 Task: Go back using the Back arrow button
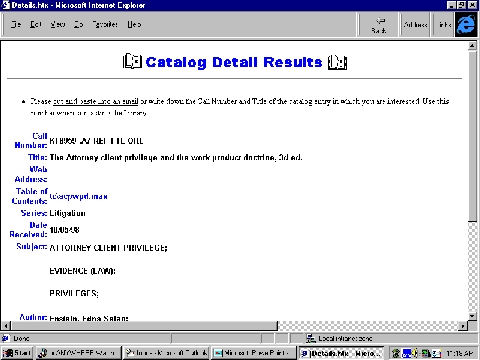tap(379, 25)
